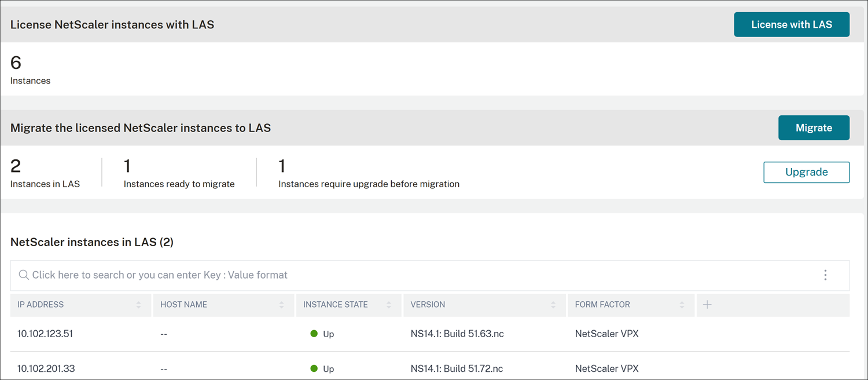Click the magnifier search icon
The width and height of the screenshot is (868, 380).
(24, 275)
